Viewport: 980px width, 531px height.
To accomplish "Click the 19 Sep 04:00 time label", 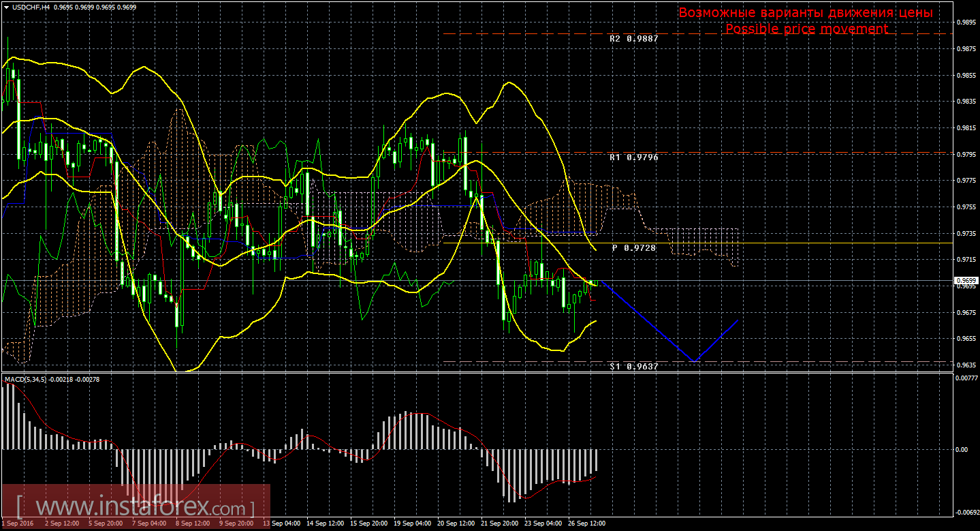I will click(413, 524).
